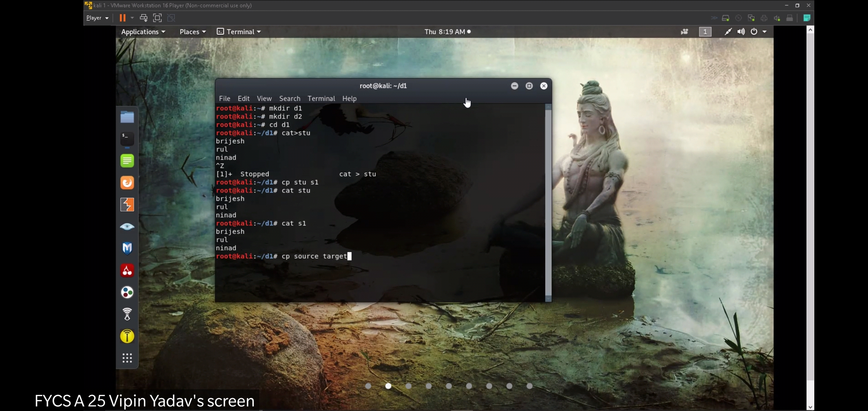Pause the virtual machine
Viewport: 868px width, 411px height.
click(122, 18)
